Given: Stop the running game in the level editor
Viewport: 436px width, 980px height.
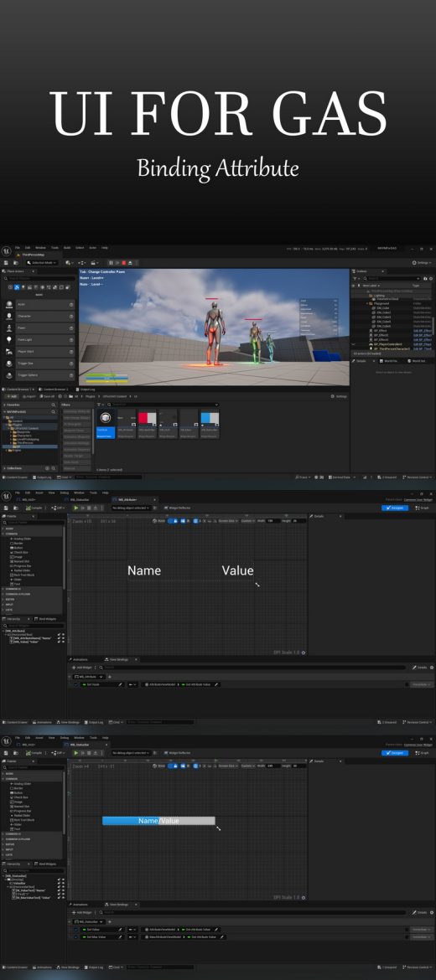Looking at the screenshot, I should [x=123, y=262].
